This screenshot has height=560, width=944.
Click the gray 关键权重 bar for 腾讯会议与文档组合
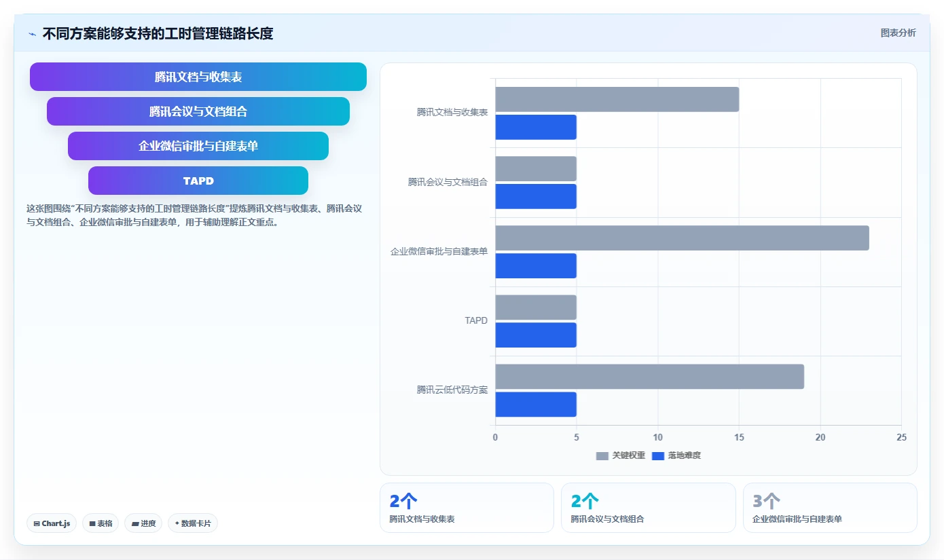coord(536,168)
